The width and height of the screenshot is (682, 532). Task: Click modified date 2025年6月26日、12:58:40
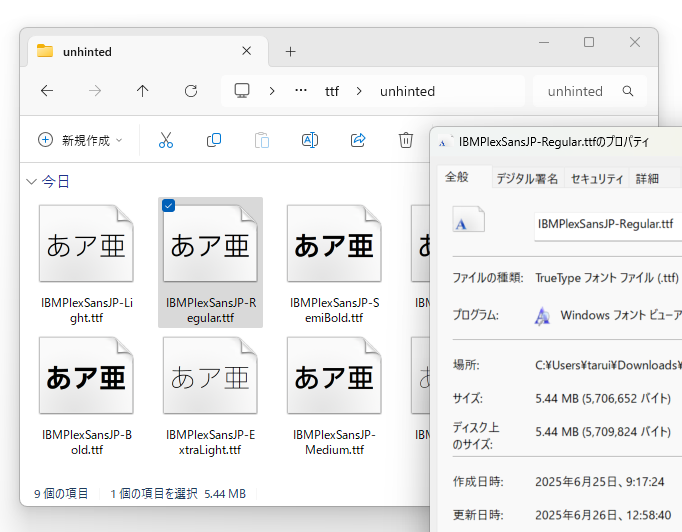[603, 515]
